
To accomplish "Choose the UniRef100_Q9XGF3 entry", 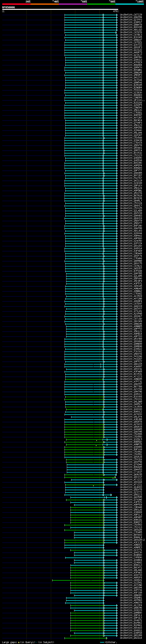I will (131, 48).
